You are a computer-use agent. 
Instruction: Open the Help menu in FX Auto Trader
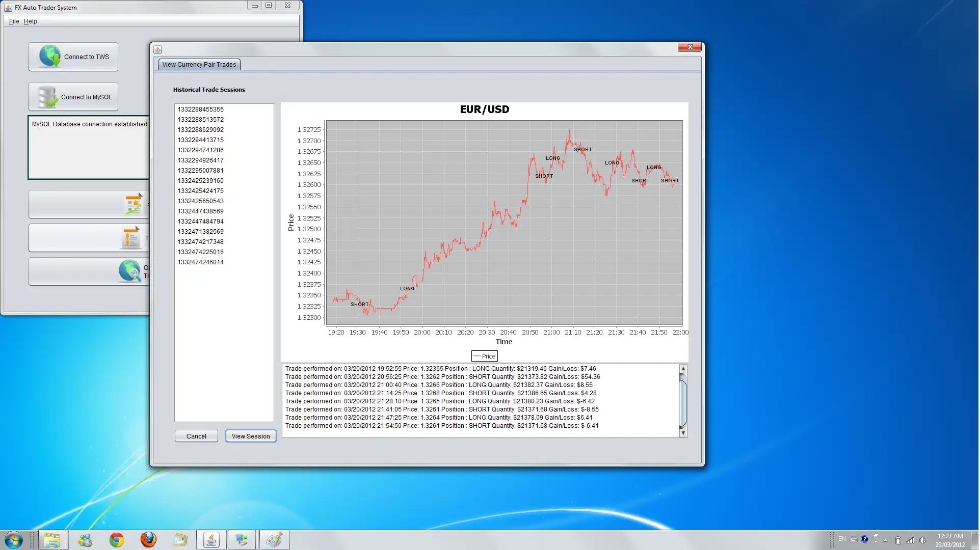(30, 21)
